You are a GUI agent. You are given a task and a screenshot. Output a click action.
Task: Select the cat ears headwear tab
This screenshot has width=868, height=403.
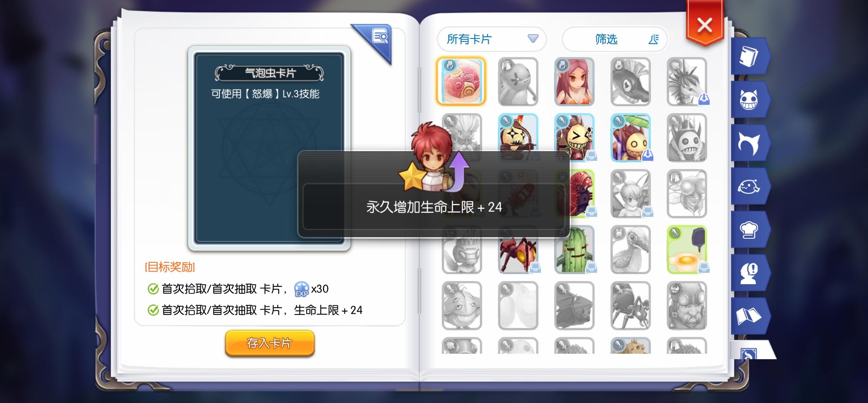click(749, 143)
